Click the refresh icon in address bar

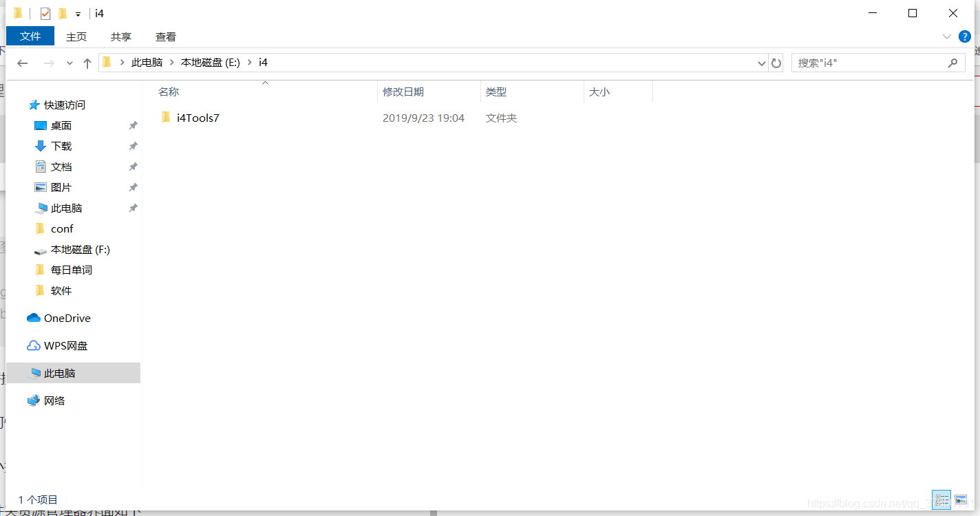click(776, 62)
